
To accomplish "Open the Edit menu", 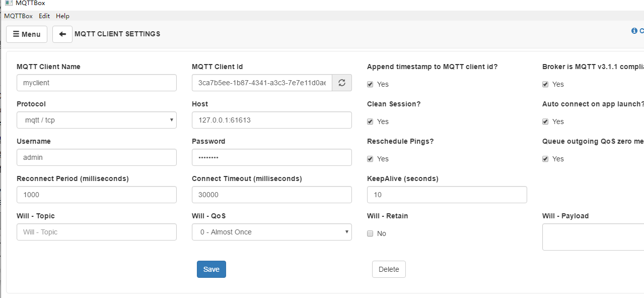I will [44, 16].
